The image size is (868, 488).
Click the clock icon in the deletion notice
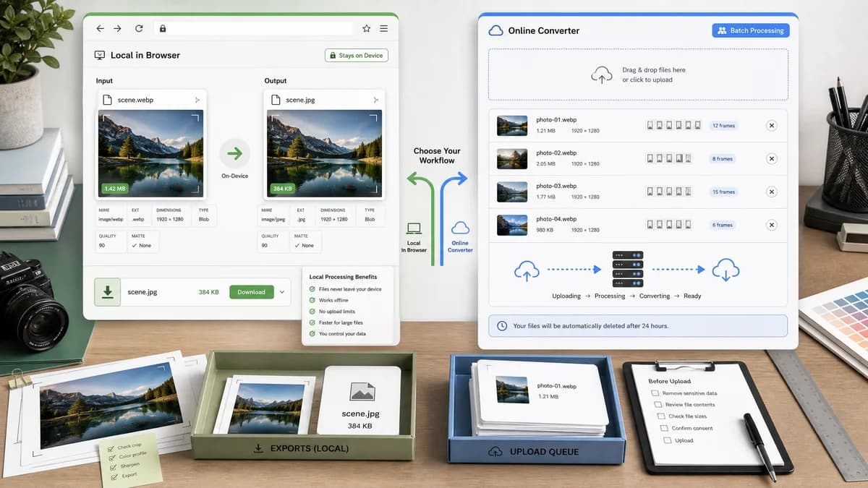point(502,326)
